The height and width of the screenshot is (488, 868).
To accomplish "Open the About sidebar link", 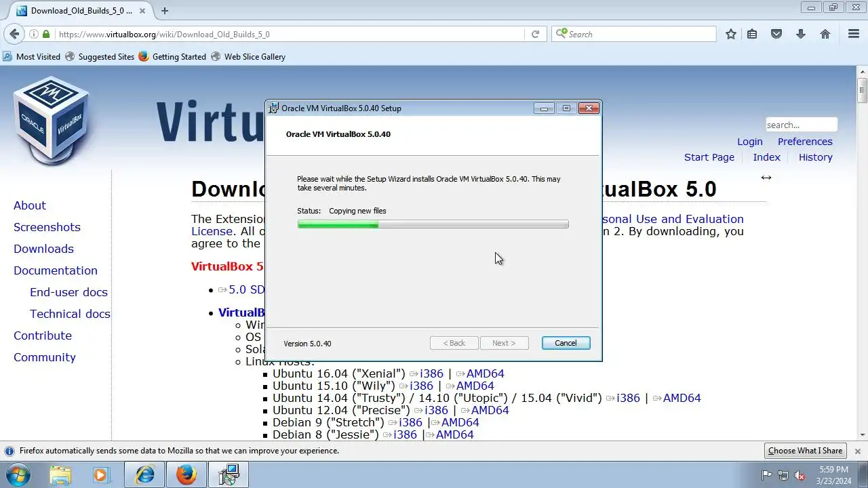I will [30, 205].
